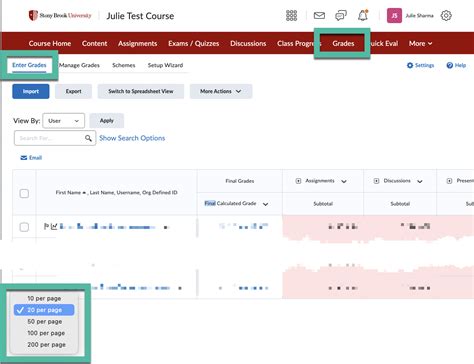Viewport: 474px width, 364px height.
Task: Open the Assignments column chevron menu
Action: click(x=344, y=181)
